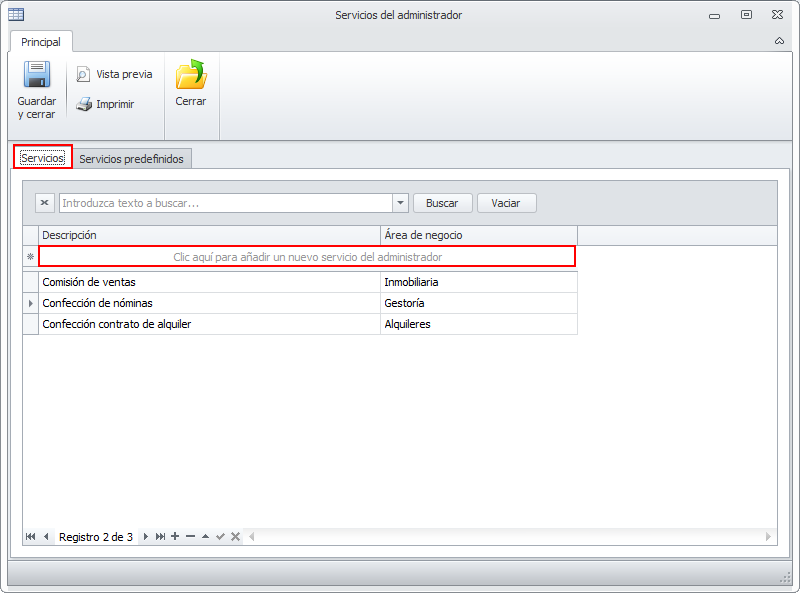Open the search history dropdown arrow
Image resolution: width=800 pixels, height=593 pixels.
point(401,203)
